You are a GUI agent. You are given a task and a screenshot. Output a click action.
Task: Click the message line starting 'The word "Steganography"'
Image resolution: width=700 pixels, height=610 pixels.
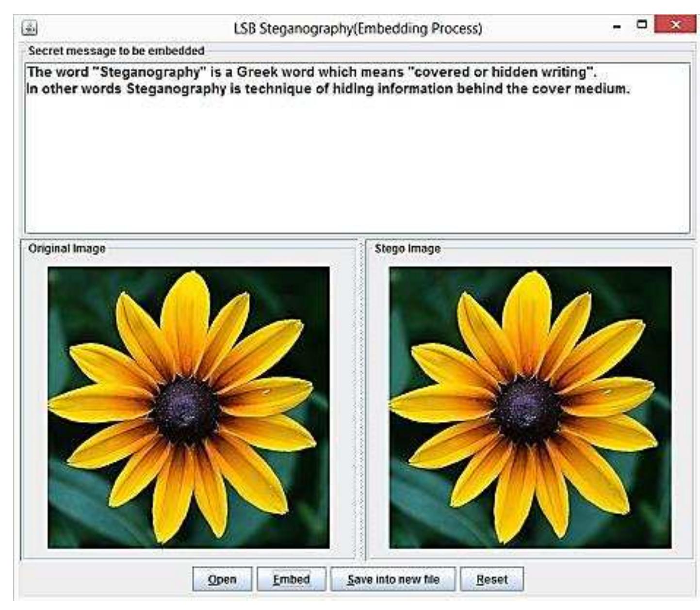click(x=311, y=72)
